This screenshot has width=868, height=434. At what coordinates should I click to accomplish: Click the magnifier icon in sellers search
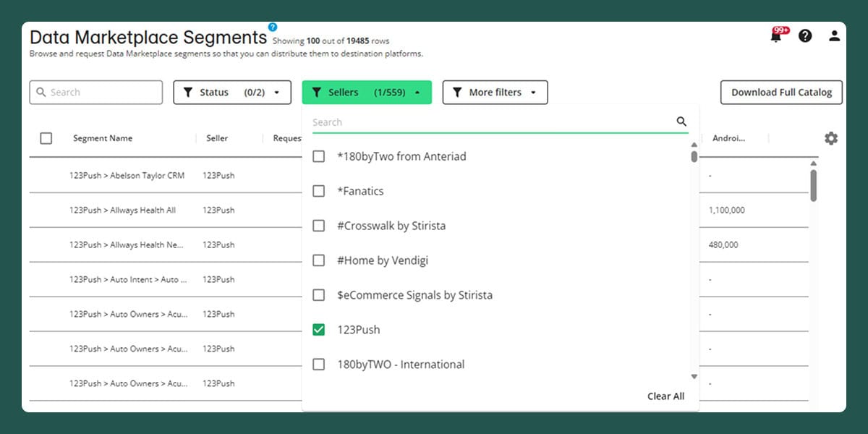click(x=681, y=122)
